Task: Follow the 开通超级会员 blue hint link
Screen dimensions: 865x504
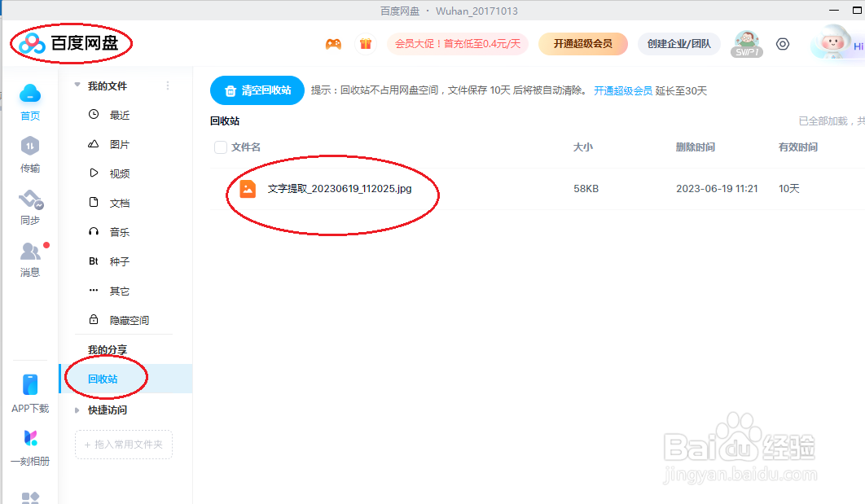Action: coord(623,90)
